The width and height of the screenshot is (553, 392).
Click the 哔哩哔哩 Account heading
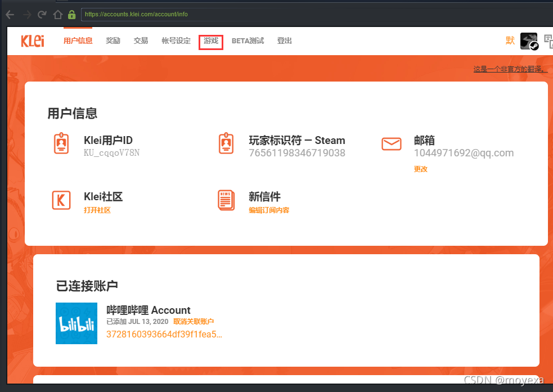coord(149,310)
